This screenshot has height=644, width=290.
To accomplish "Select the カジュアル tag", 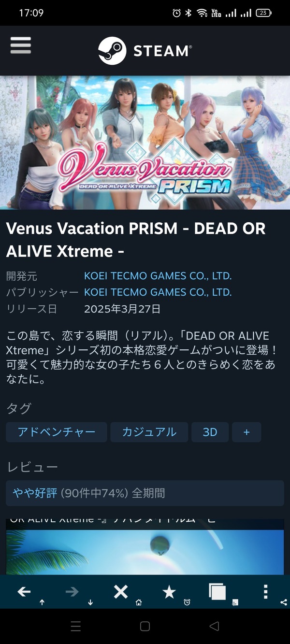I will 149,432.
